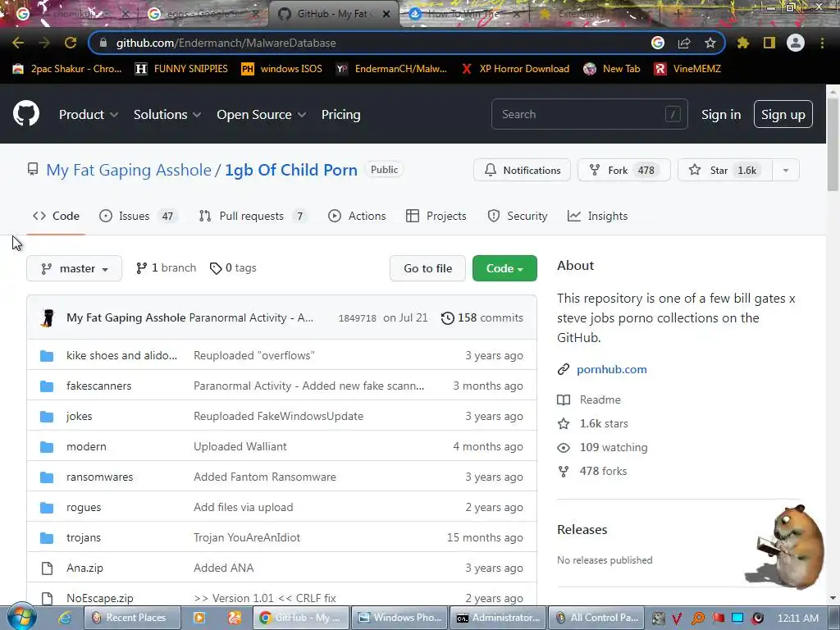Image resolution: width=840 pixels, height=630 pixels.
Task: Click the Sign up button
Action: [x=783, y=114]
